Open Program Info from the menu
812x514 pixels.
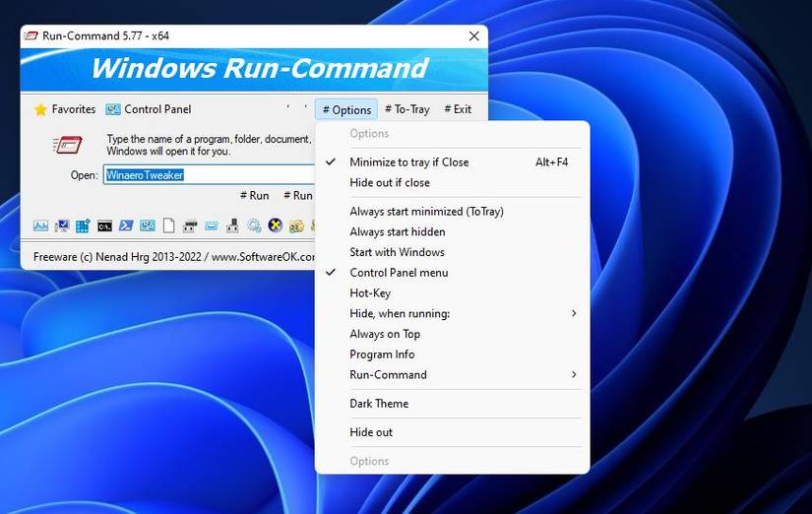[x=452, y=354]
